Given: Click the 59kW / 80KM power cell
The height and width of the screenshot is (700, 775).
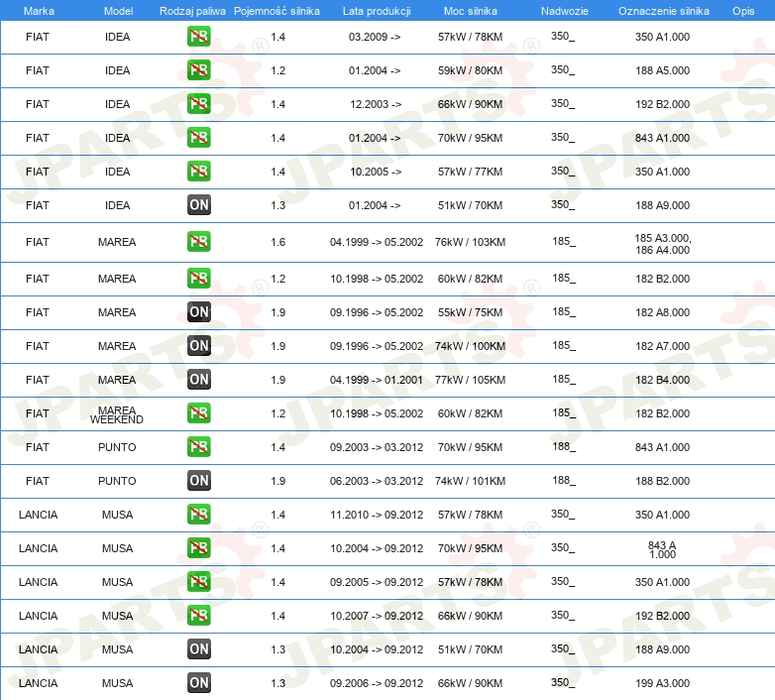Looking at the screenshot, I should pyautogui.click(x=470, y=70).
